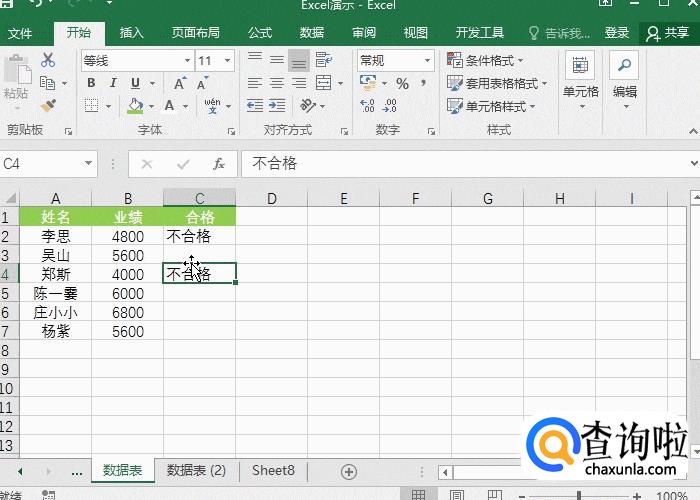The height and width of the screenshot is (500, 700).
Task: Expand the merge cells options arrow
Action: coord(340,83)
